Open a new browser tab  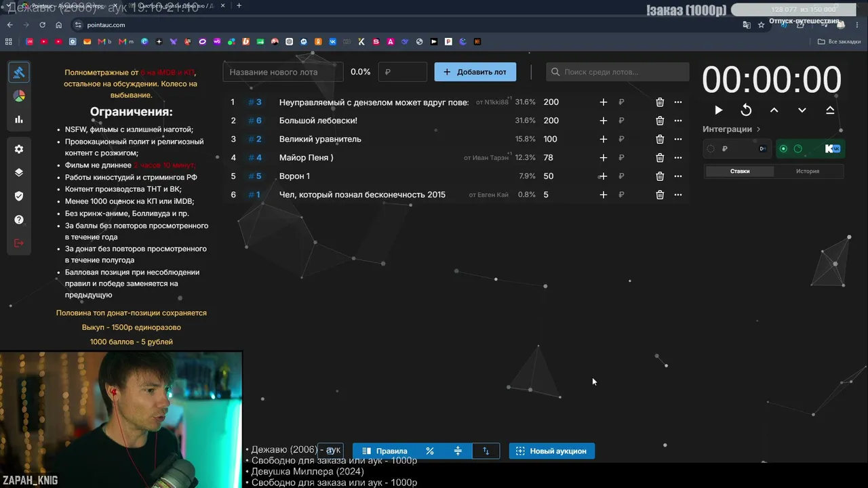239,6
